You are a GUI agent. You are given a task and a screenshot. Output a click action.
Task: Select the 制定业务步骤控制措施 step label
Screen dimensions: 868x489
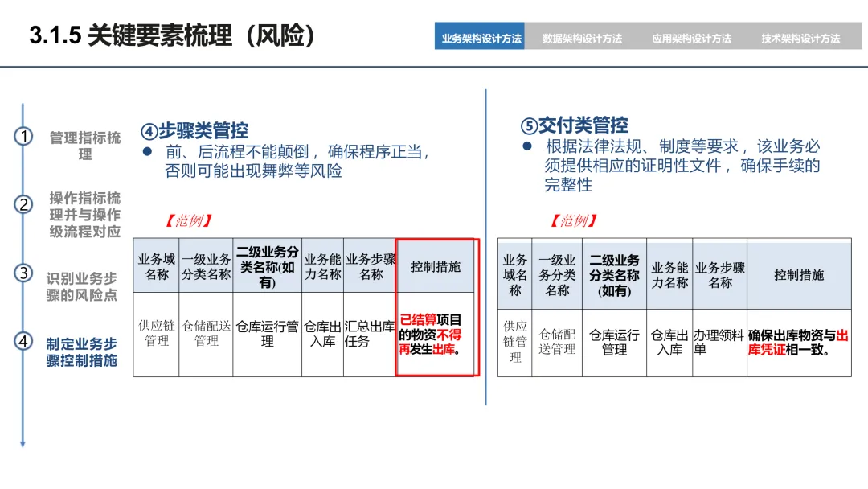click(81, 352)
